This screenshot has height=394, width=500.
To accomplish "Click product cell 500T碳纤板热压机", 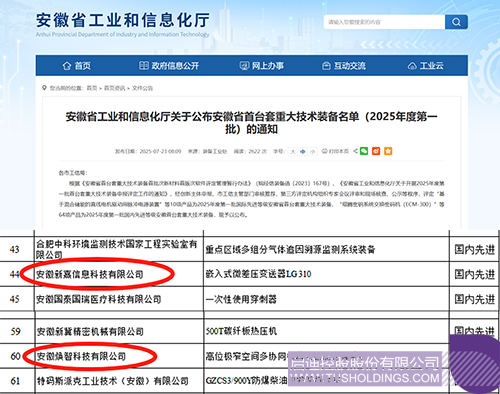I will coord(326,331).
